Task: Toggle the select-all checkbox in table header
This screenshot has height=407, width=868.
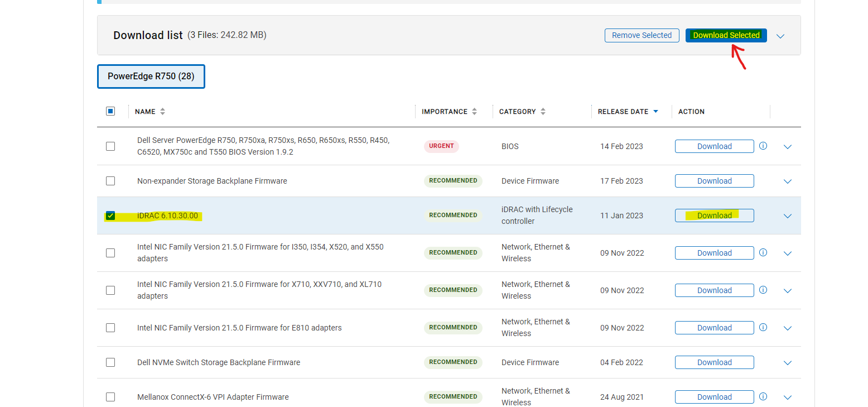Action: [x=110, y=111]
